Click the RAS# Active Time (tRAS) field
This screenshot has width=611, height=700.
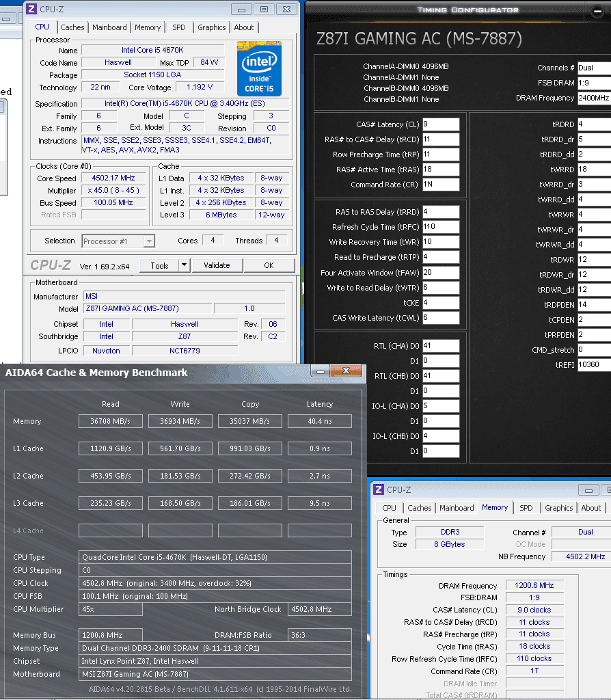(x=441, y=170)
